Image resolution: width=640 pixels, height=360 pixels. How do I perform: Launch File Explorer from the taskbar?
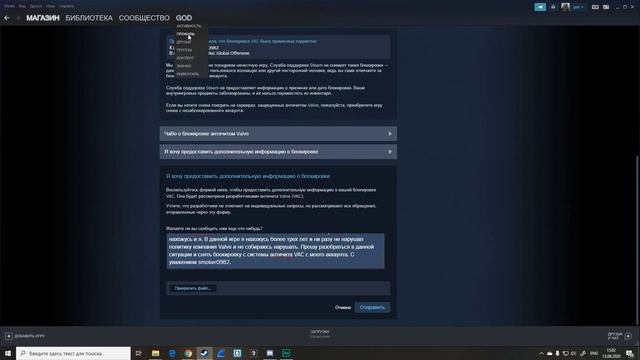point(156,353)
